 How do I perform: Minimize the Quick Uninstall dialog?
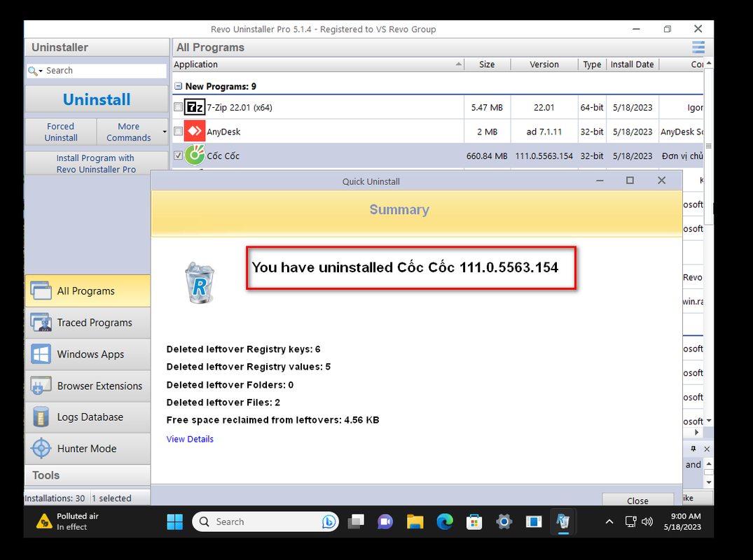(600, 181)
